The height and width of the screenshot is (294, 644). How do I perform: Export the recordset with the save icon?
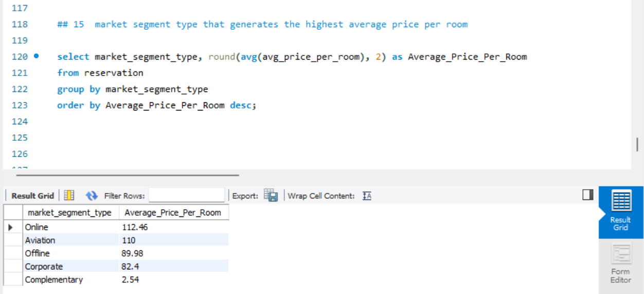pyautogui.click(x=271, y=195)
